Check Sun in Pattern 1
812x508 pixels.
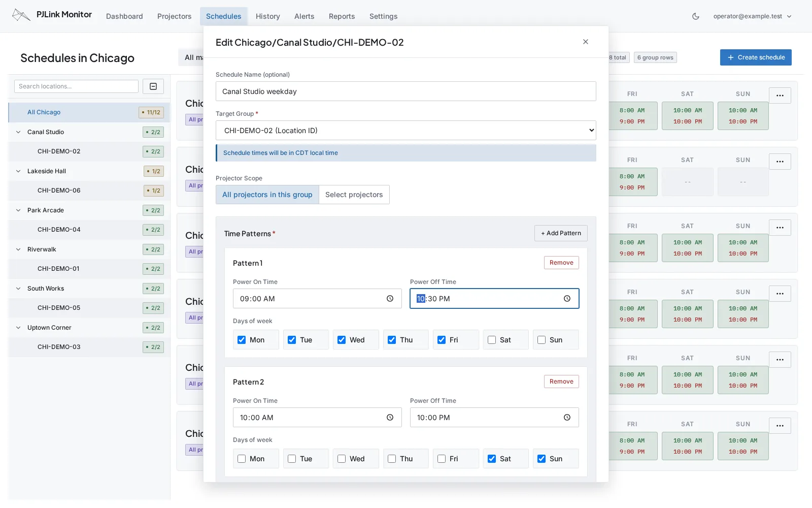pyautogui.click(x=542, y=340)
